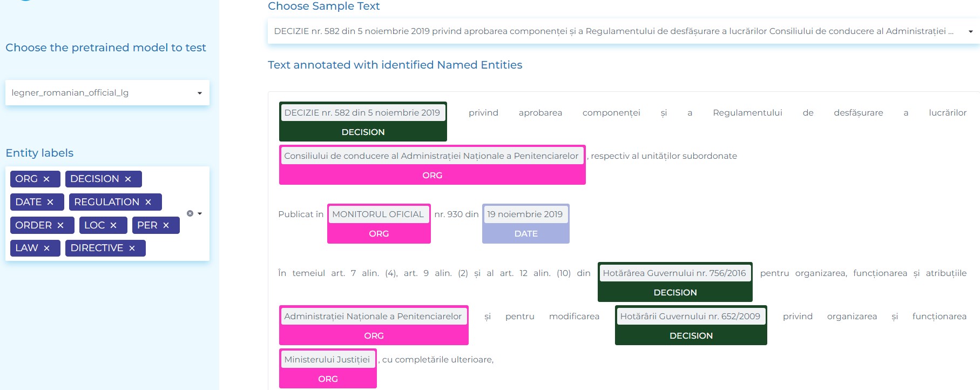Image resolution: width=980 pixels, height=390 pixels.
Task: Click Administrației Naționale a Penitenciarelor ORG entity
Action: tap(374, 325)
